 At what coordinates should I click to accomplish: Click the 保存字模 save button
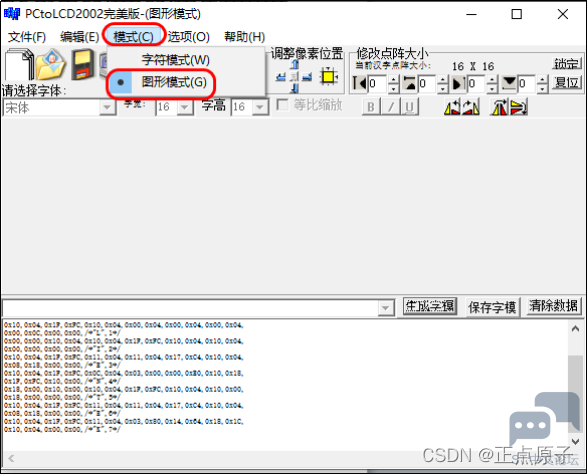[492, 307]
